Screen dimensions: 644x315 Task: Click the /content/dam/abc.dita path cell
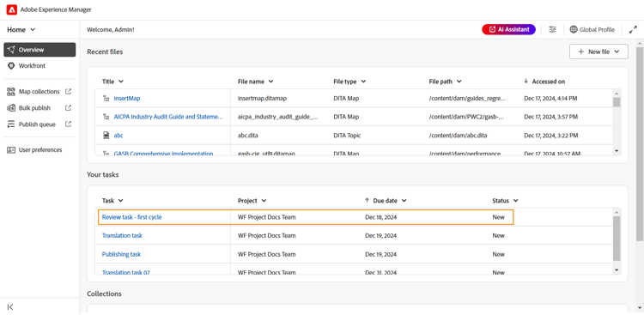tap(459, 135)
